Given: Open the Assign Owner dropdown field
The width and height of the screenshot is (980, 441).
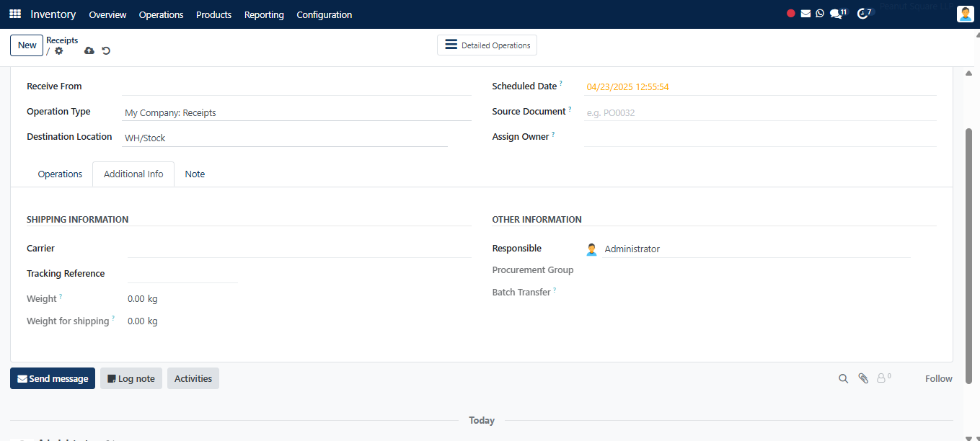Looking at the screenshot, I should (x=760, y=138).
